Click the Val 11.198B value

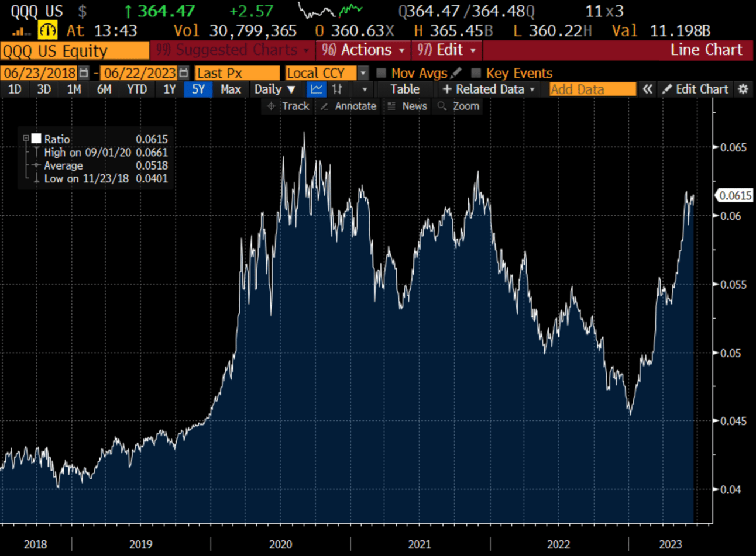[x=661, y=30]
